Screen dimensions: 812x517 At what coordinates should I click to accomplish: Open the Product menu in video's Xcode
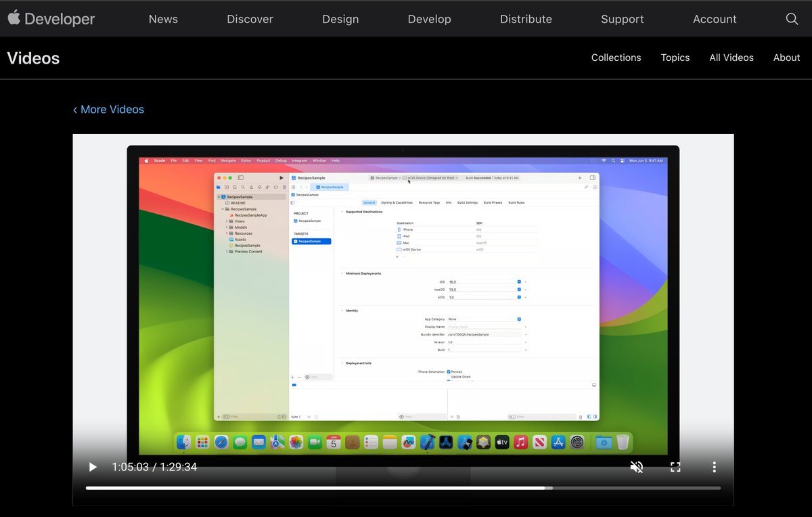[263, 160]
